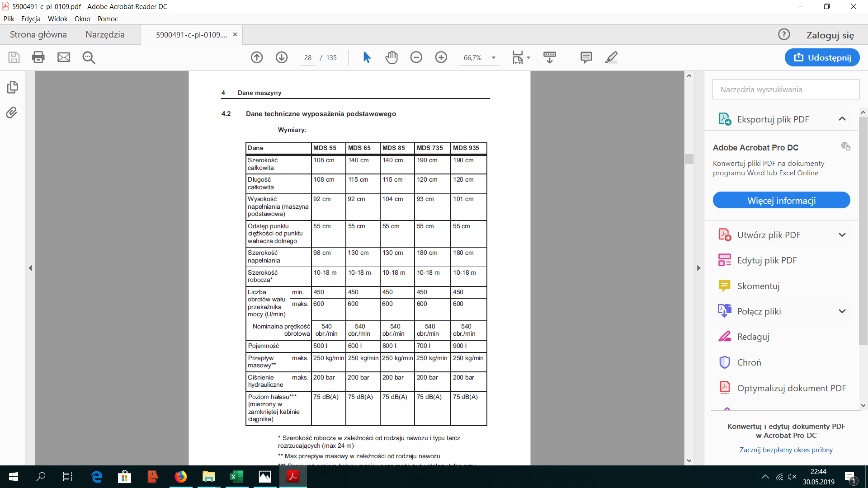Open the find text magnifier tool
This screenshot has height=488, width=868.
pyautogui.click(x=89, y=57)
